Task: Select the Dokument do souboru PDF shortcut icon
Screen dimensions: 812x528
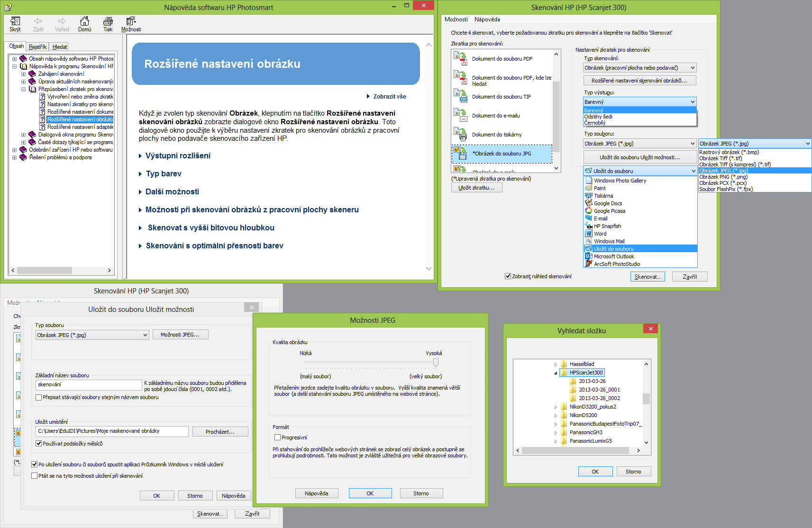Action: 461,58
